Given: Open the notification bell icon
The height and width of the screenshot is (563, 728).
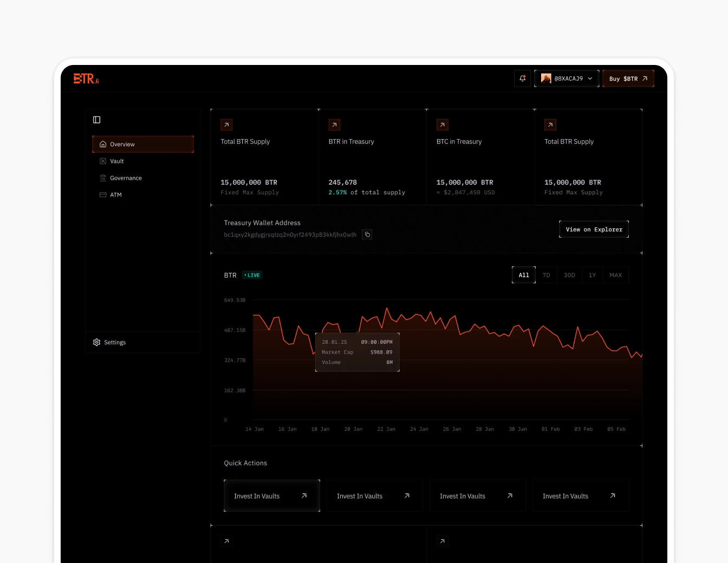Looking at the screenshot, I should click(522, 78).
